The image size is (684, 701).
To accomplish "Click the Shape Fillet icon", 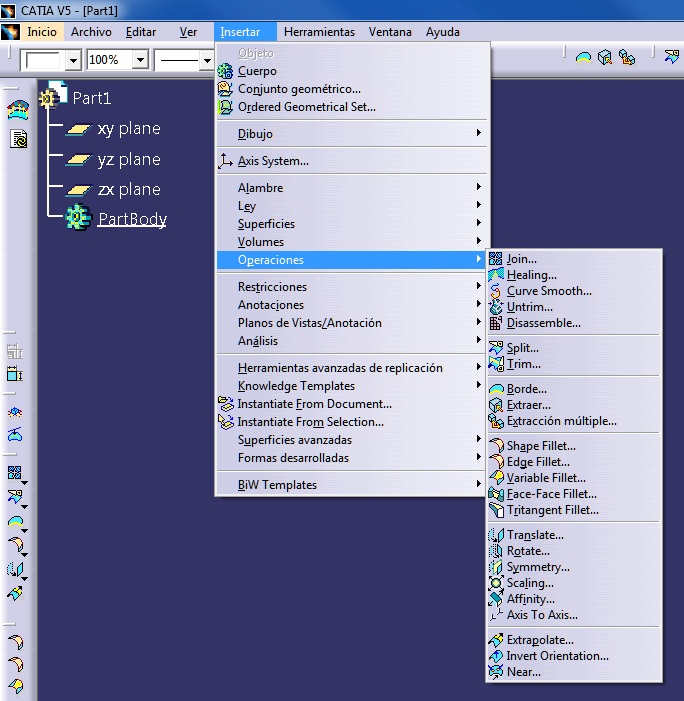I will 495,446.
